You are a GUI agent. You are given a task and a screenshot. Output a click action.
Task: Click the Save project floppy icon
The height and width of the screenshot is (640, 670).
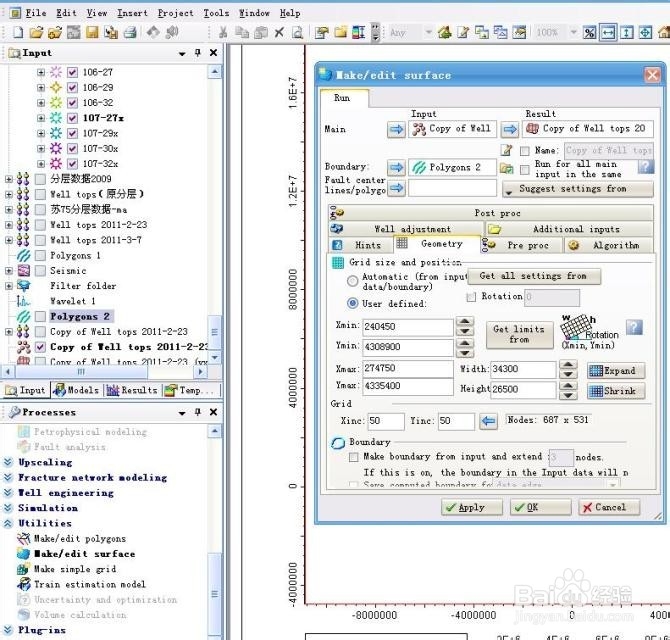pos(92,32)
